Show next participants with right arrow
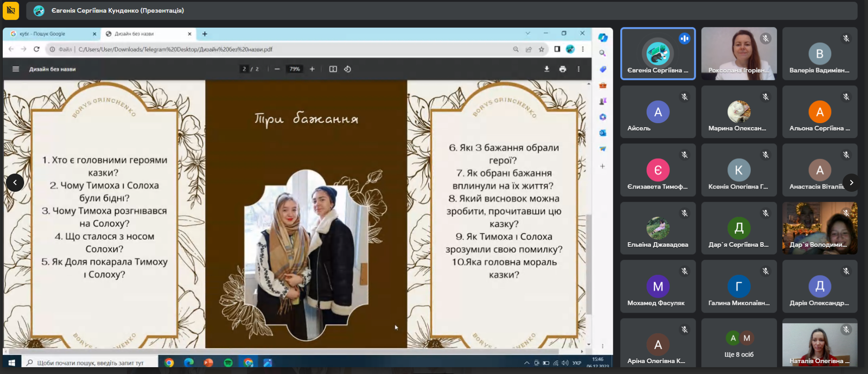This screenshot has height=374, width=868. point(851,183)
